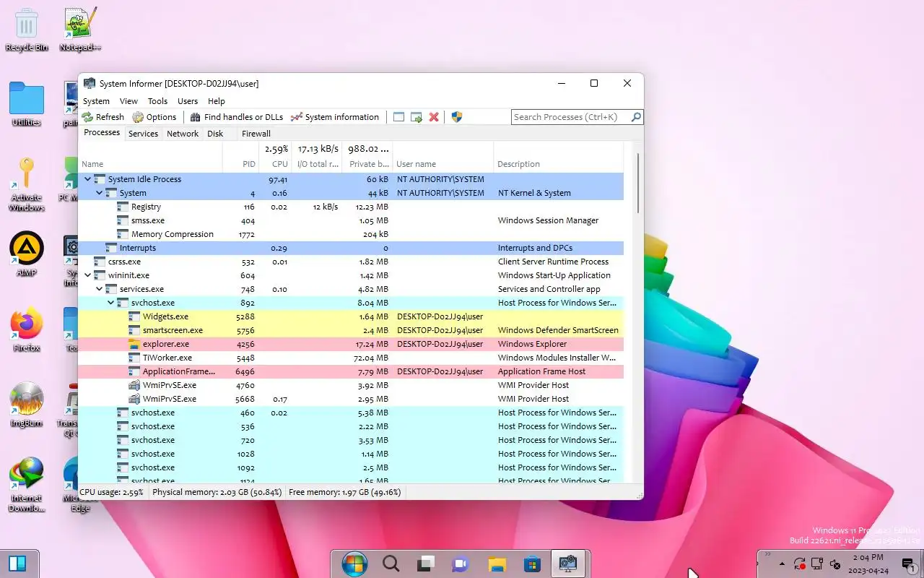Screen dimensions: 924x578
Task: Open the Recycle Bin desktop icon
Action: click(26, 30)
